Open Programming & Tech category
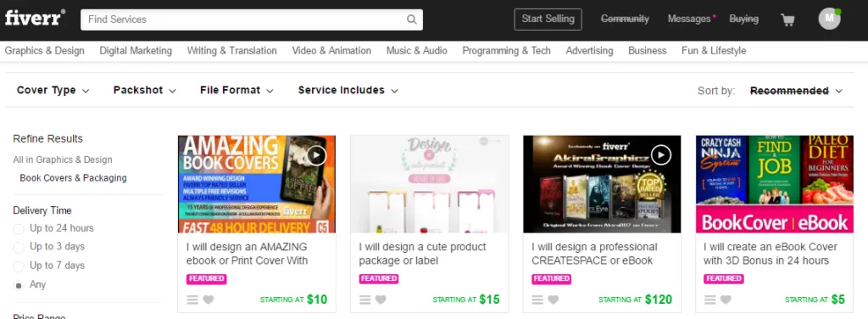Viewport: 868px width, 319px height. (x=507, y=51)
